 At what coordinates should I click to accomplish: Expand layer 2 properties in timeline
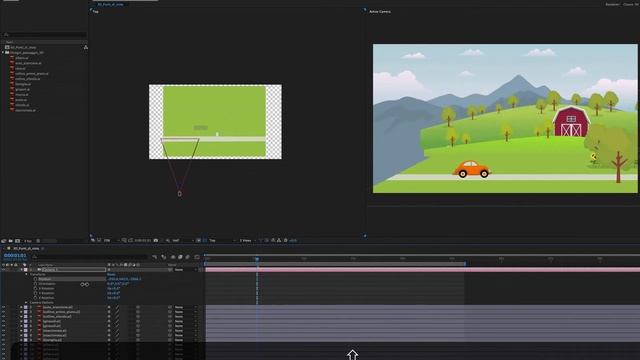21,307
